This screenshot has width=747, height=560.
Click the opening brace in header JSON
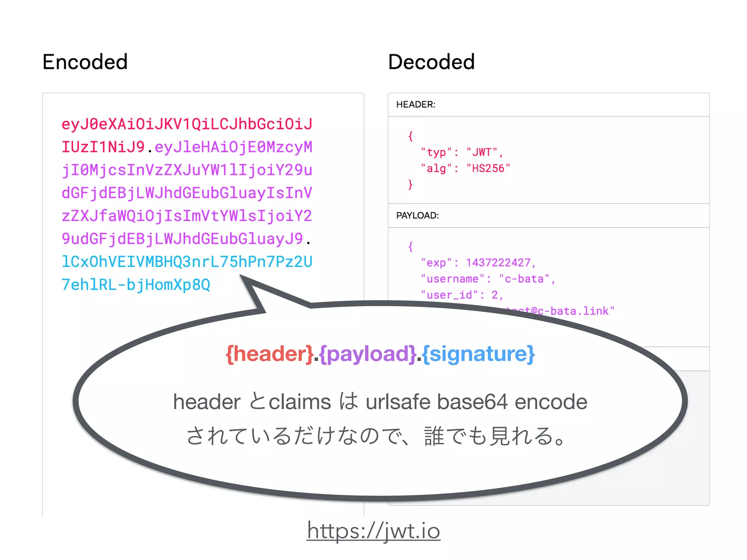[410, 136]
